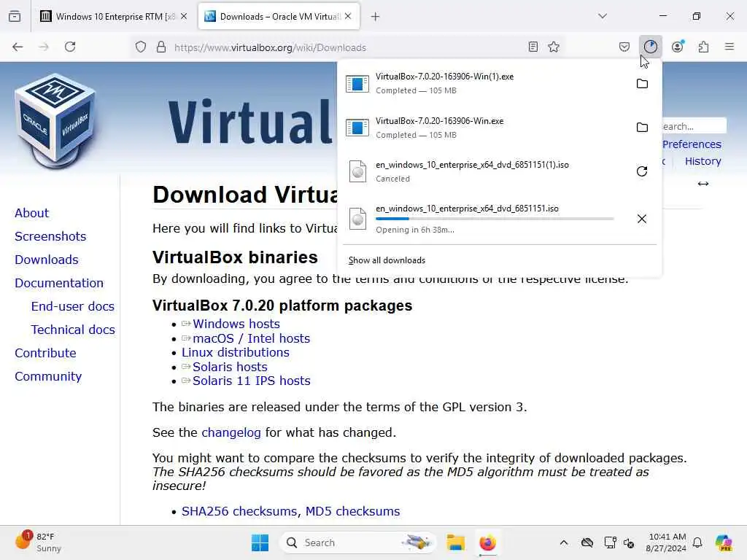Open the changelog link
The height and width of the screenshot is (560, 747).
(231, 432)
